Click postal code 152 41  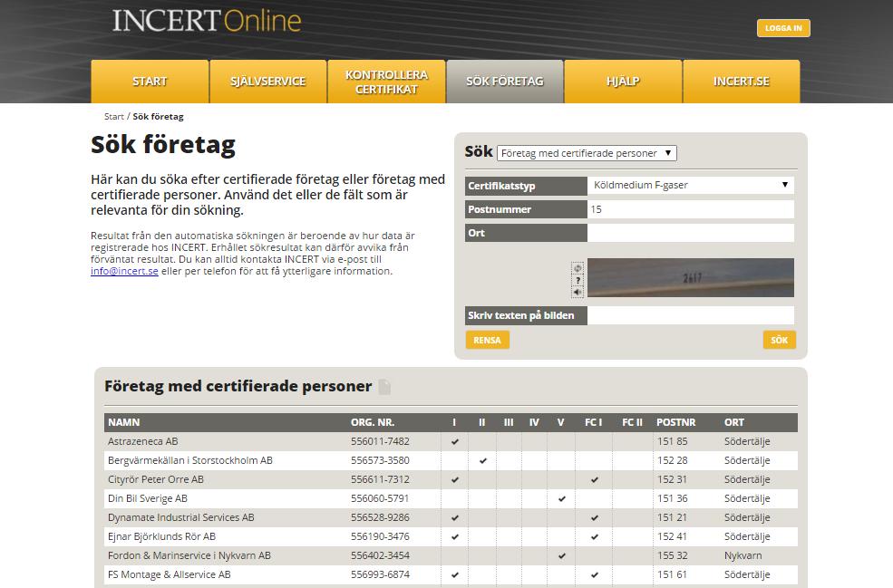(x=673, y=536)
